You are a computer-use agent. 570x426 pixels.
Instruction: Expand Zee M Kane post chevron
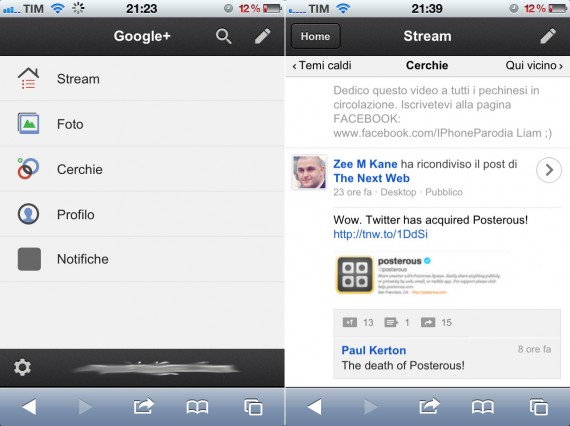[x=549, y=170]
